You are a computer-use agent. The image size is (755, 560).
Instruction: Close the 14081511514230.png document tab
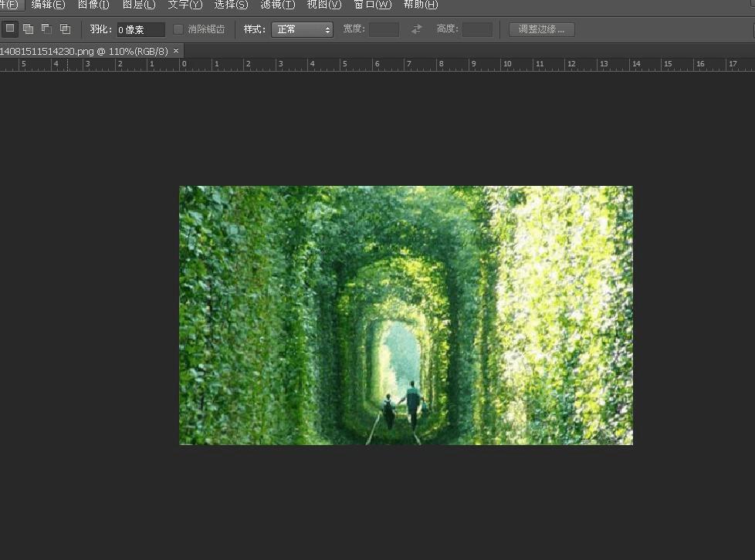176,50
